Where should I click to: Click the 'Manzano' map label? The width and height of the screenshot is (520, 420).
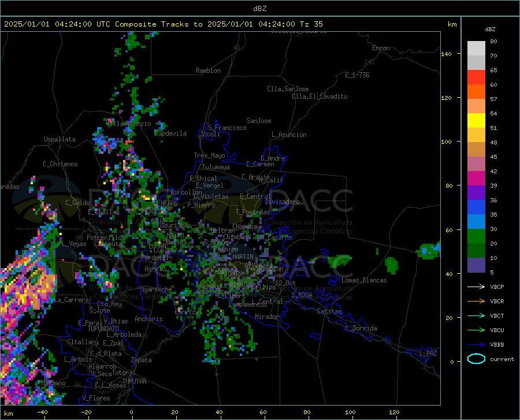click(53, 383)
